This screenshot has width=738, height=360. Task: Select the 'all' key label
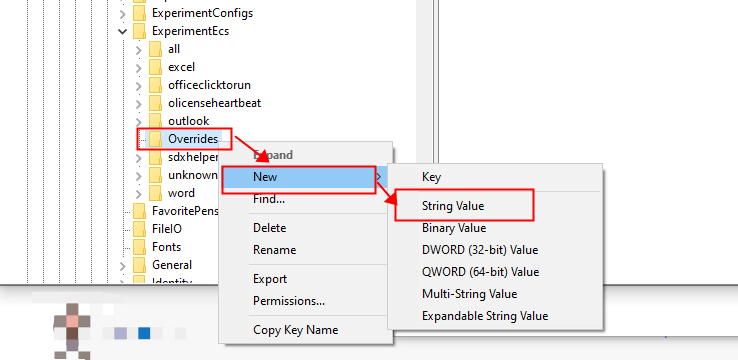coord(174,49)
